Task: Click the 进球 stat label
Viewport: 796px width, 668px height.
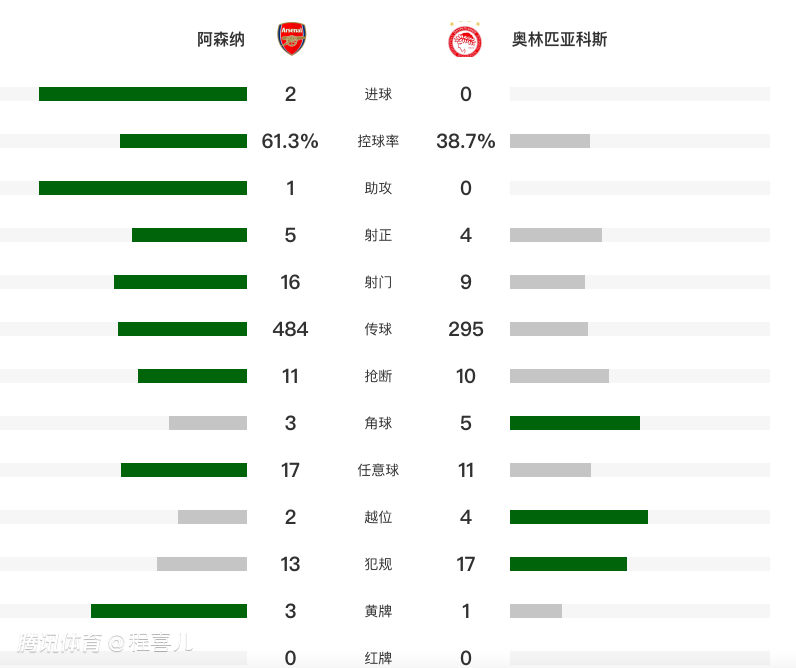Action: point(378,94)
